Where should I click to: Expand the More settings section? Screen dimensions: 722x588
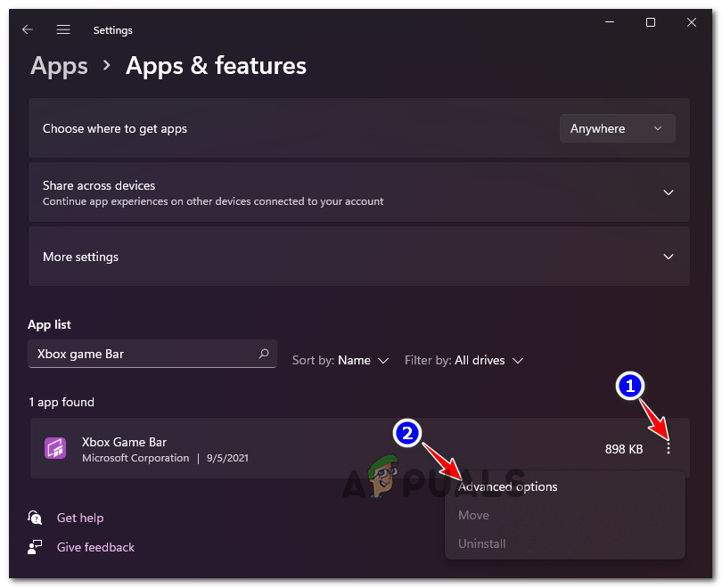pos(669,257)
